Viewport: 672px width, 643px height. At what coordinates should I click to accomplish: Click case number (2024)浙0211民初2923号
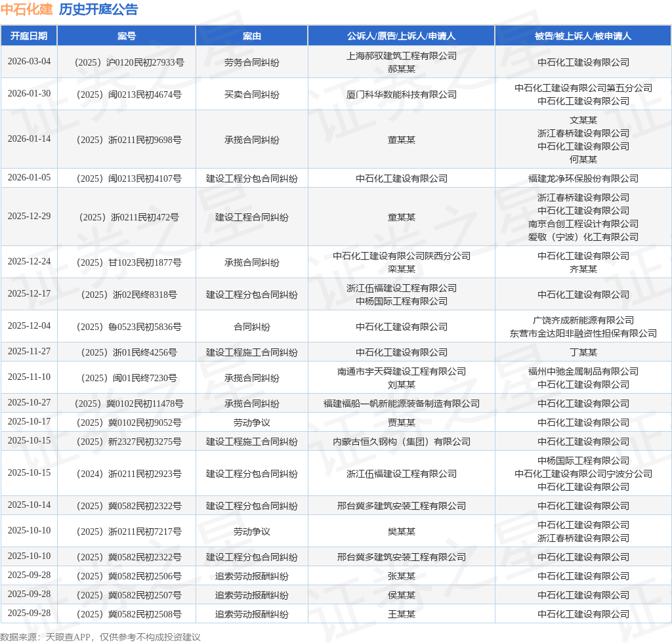[129, 474]
